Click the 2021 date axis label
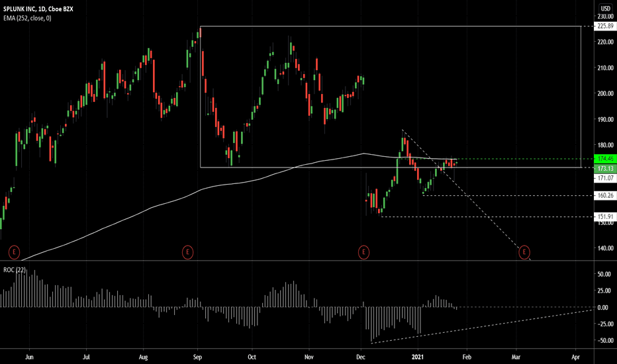This screenshot has height=364, width=617. [418, 357]
